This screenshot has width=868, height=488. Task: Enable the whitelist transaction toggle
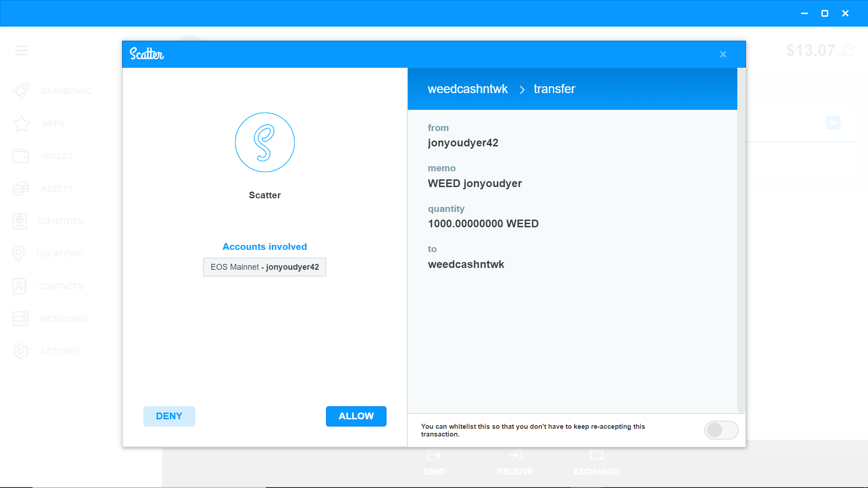[x=721, y=430]
